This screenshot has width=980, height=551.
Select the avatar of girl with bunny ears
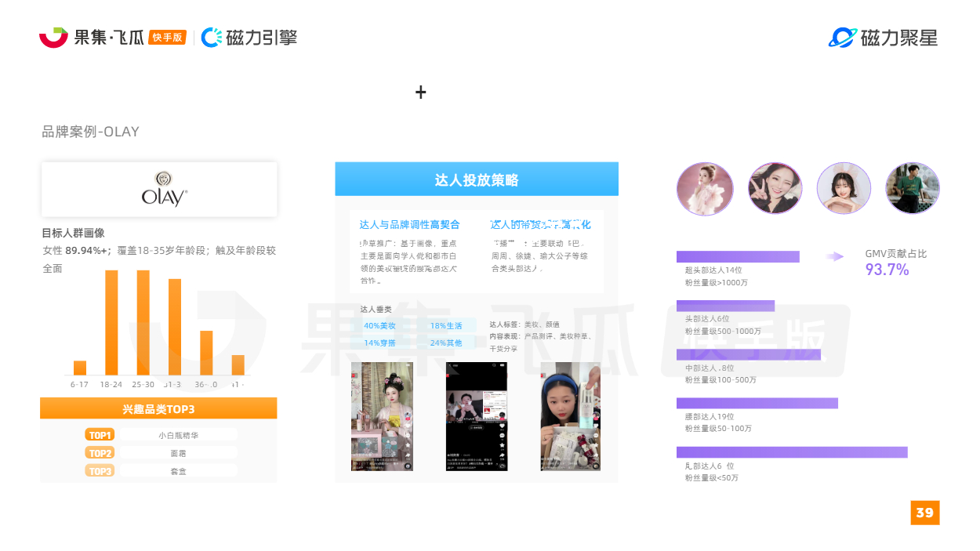click(844, 189)
